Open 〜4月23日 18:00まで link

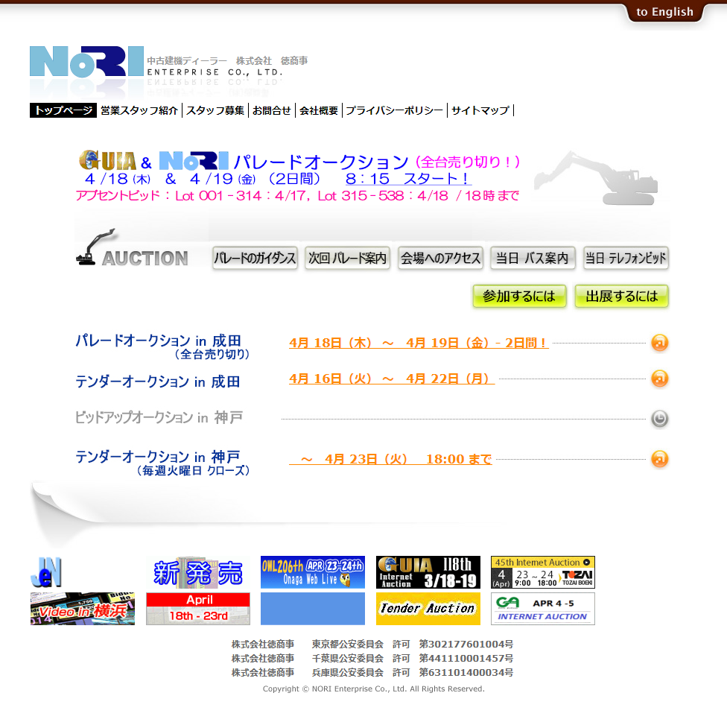coord(390,459)
